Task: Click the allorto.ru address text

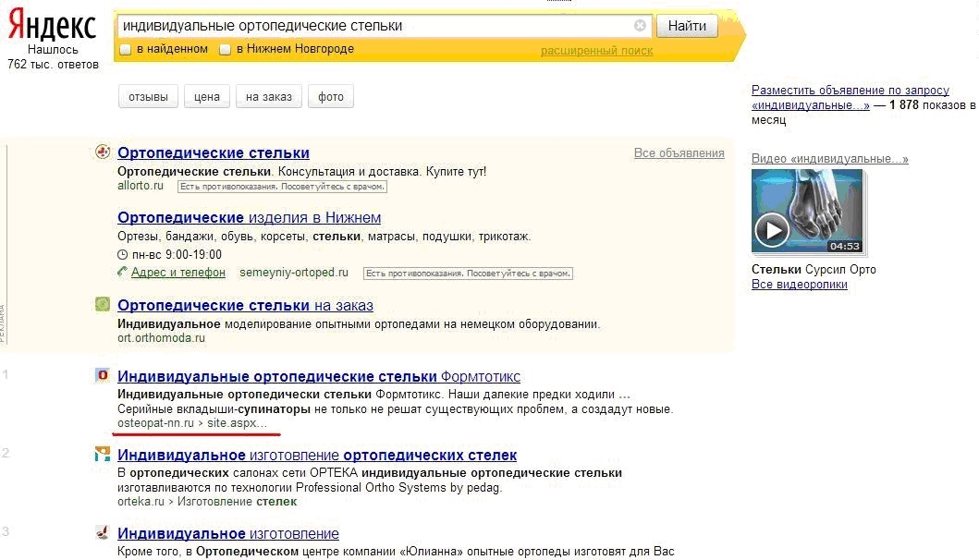Action: click(141, 186)
